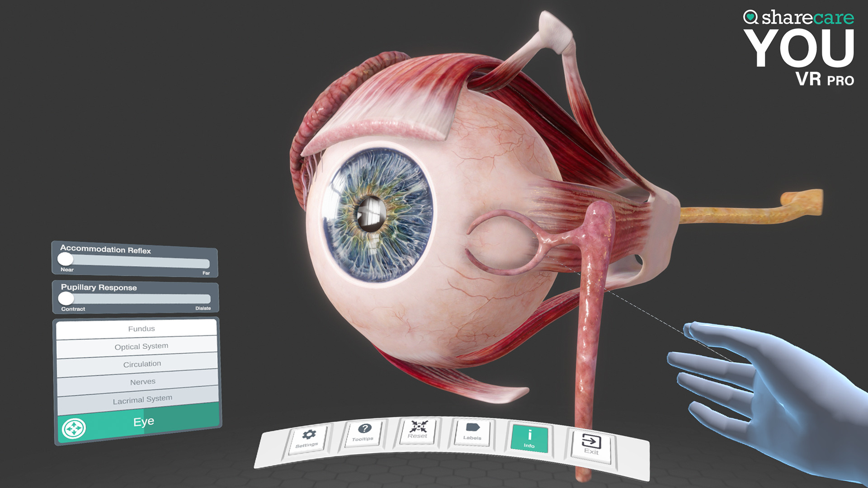Screen dimensions: 868x488
Task: Click the Sharecare YOU VR Pro logo
Action: pos(799,48)
